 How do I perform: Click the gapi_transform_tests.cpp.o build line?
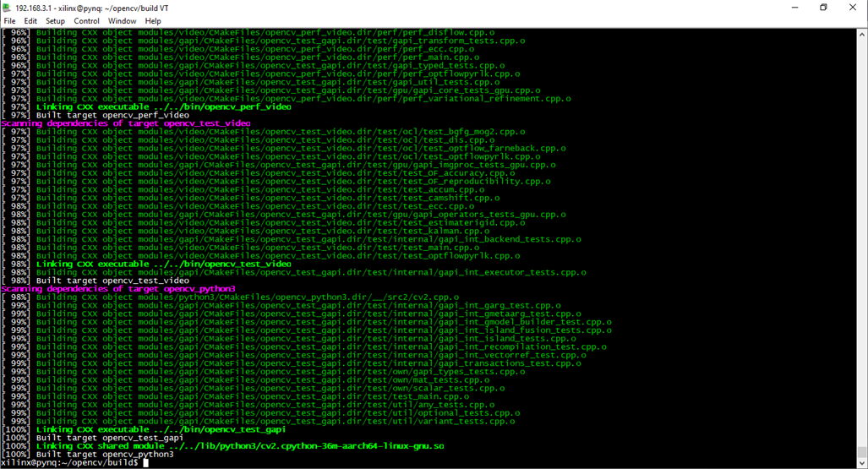[x=264, y=41]
